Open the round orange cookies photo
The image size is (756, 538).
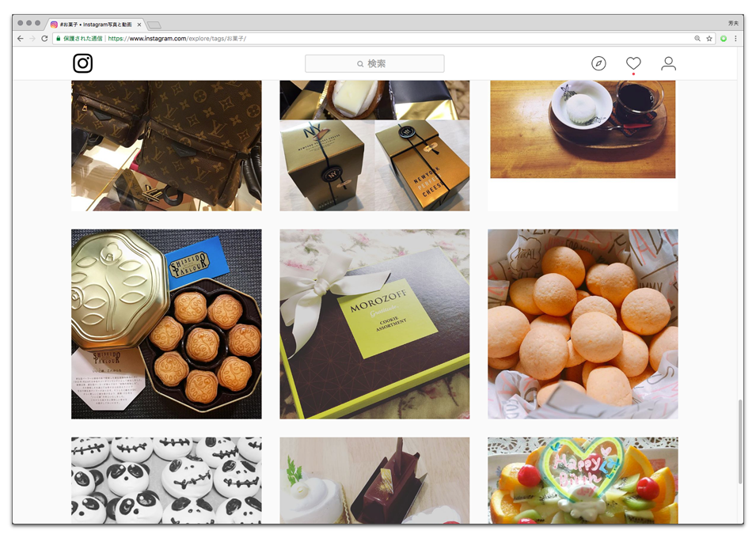583,324
